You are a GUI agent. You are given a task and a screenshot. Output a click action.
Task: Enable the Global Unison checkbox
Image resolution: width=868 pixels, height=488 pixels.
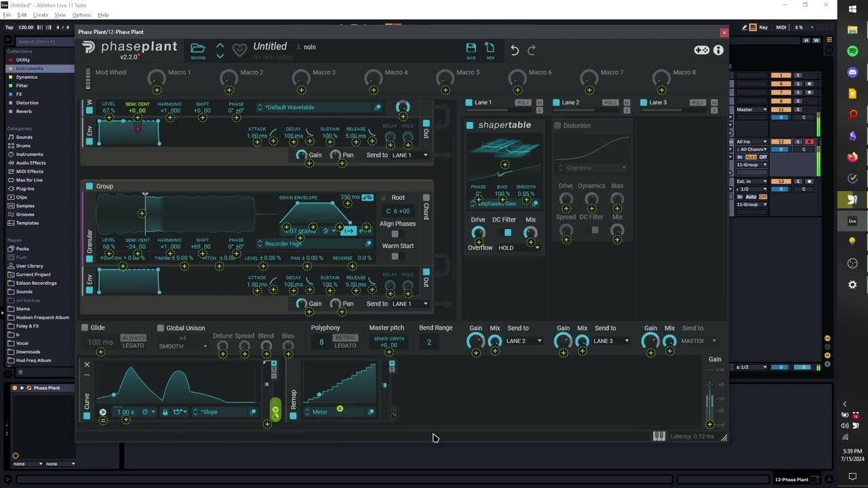[161, 328]
